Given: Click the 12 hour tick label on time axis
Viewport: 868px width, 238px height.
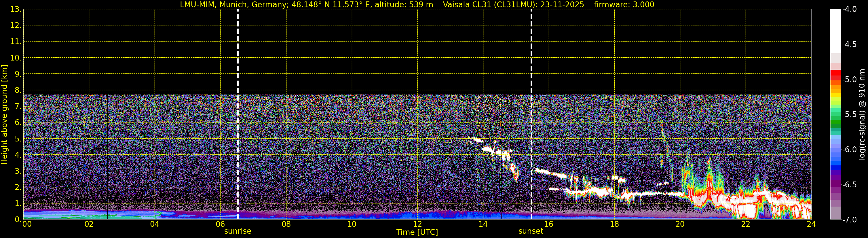Looking at the screenshot, I should [x=417, y=224].
